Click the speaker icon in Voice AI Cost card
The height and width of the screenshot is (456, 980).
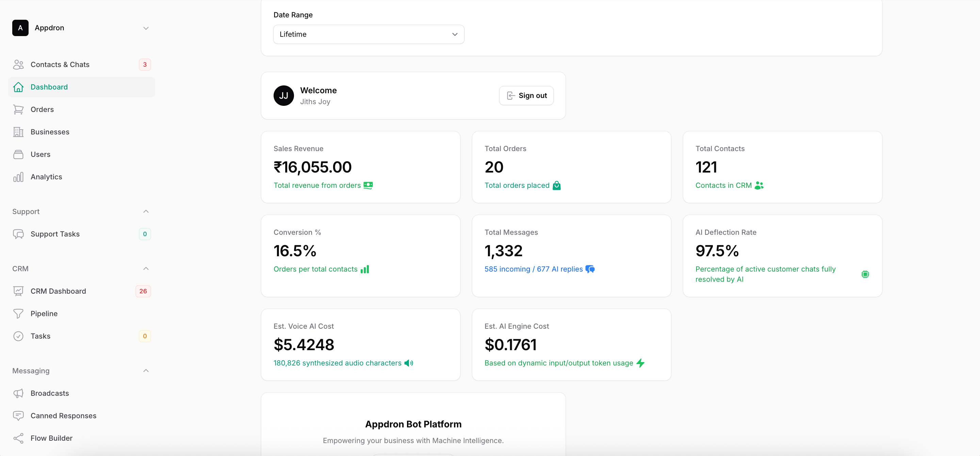coord(409,363)
